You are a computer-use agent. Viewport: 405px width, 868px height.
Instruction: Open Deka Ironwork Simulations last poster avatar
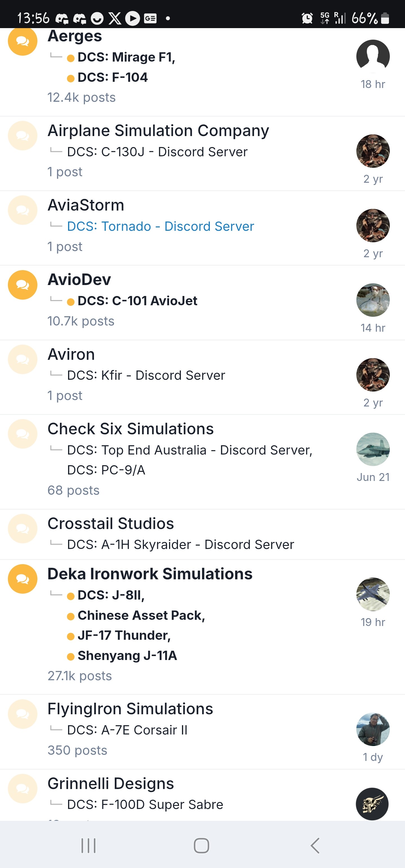373,595
